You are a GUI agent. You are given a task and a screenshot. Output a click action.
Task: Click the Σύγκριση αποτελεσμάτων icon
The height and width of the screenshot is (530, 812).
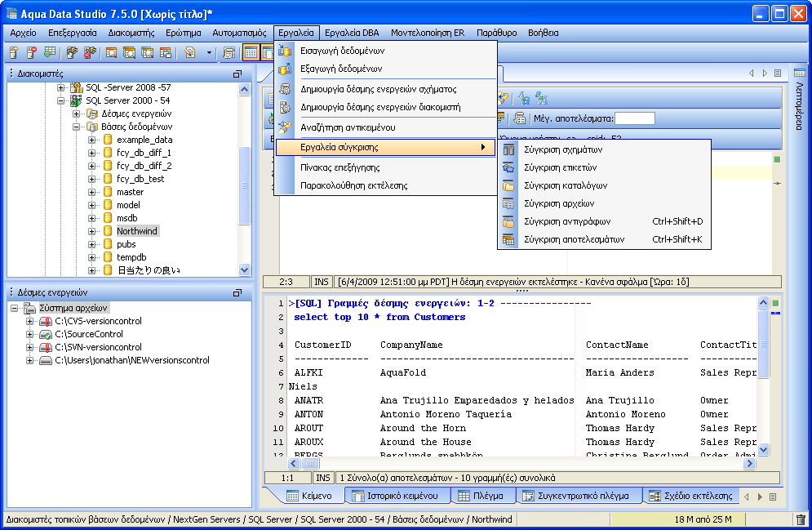508,239
